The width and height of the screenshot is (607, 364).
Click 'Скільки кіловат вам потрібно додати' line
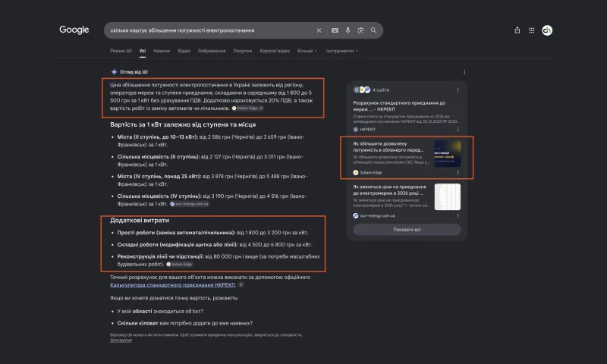185,323
